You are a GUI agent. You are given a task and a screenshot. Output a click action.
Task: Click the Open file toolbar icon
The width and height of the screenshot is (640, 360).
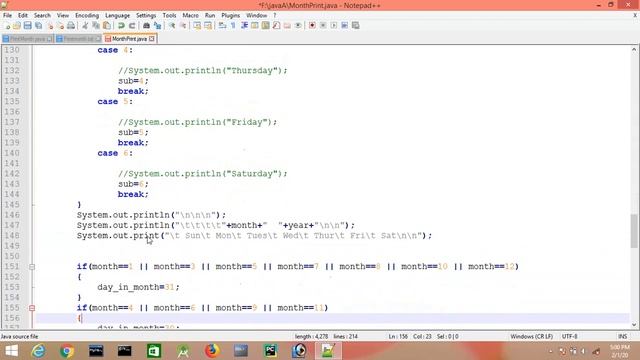coord(17,26)
